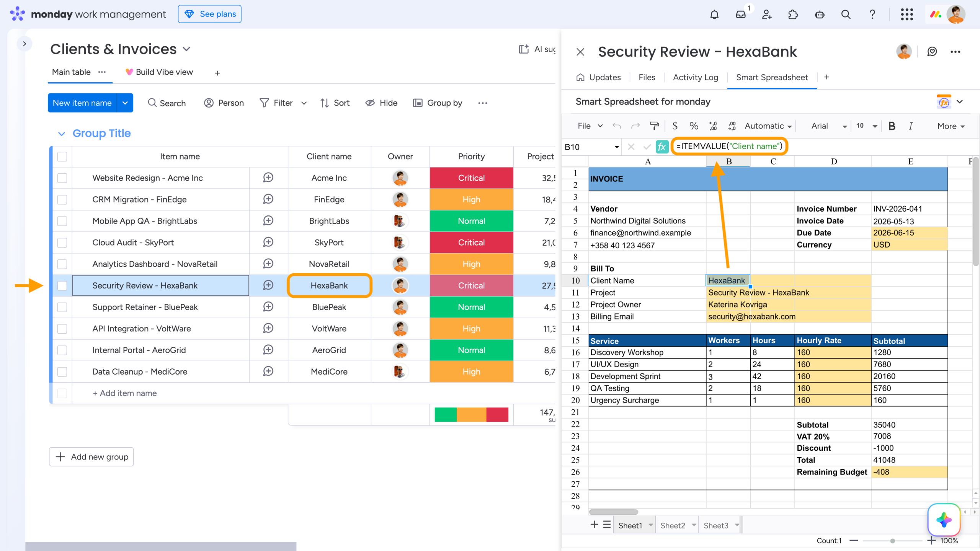Open the Activity Log tab
This screenshot has height=551, width=980.
click(696, 77)
